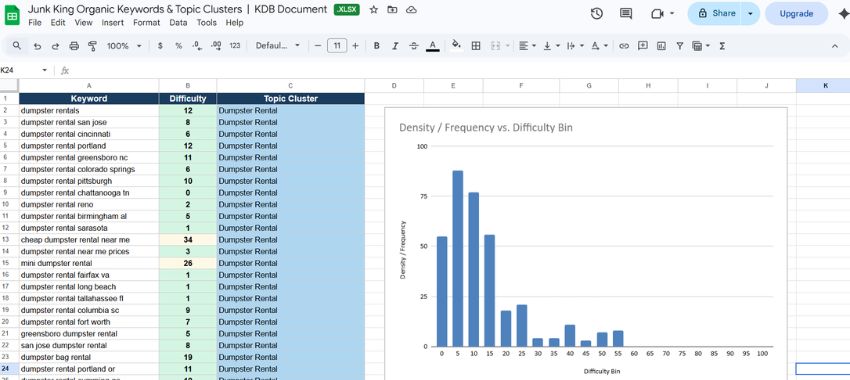This screenshot has width=850, height=380.
Task: Open the Google Sheets home icon
Action: (x=12, y=15)
